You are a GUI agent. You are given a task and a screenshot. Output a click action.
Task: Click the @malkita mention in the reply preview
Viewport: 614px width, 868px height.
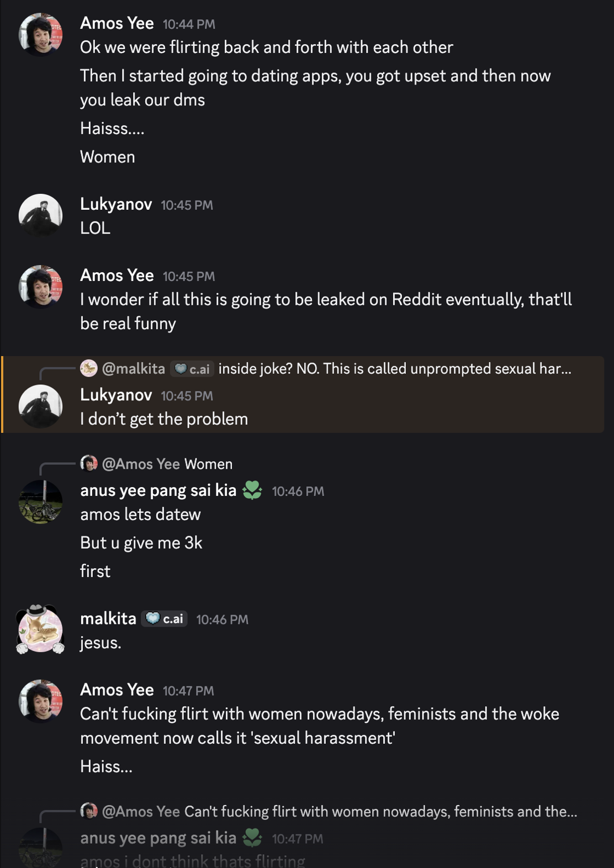coord(133,369)
